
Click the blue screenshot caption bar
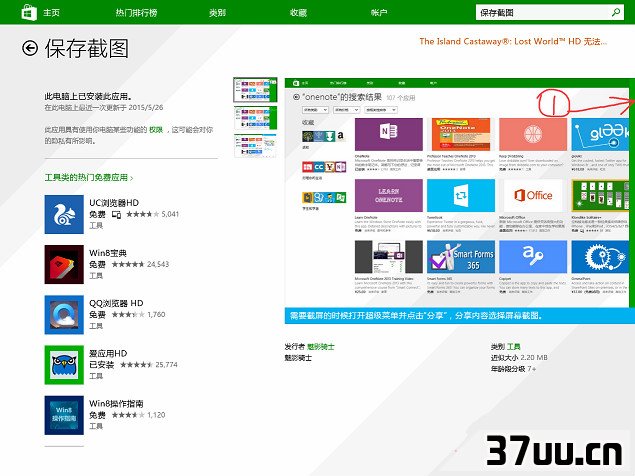(x=460, y=316)
